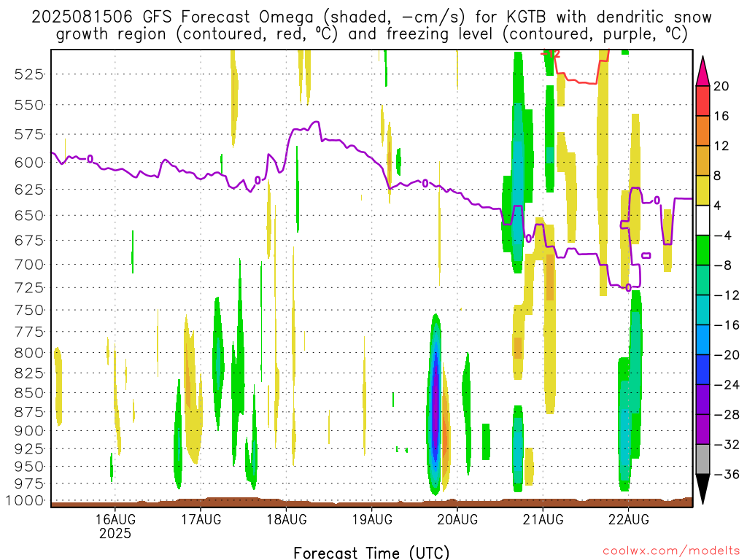
Task: Click the 600 pressure level label
Action: pos(28,163)
